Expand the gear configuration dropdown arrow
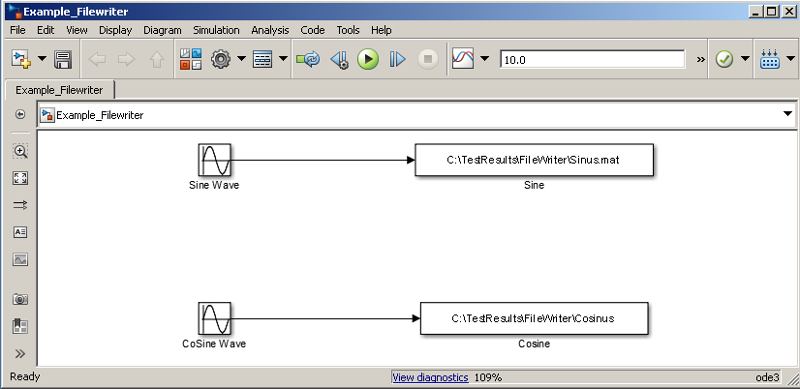The image size is (800, 389). tap(241, 59)
